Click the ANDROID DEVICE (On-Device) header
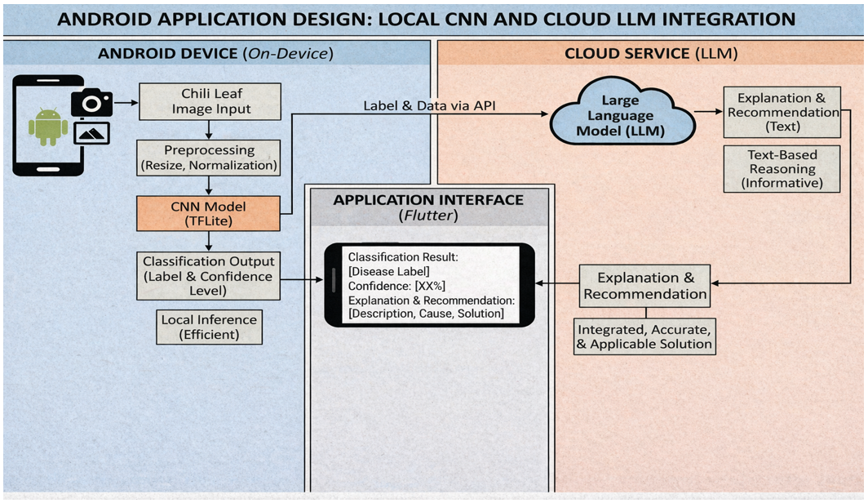This screenshot has height=503, width=868. (216, 53)
